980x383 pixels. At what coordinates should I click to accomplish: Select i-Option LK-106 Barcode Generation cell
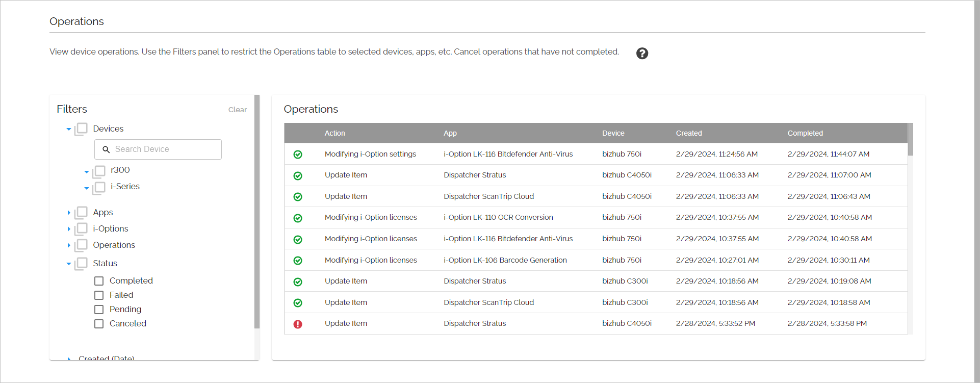coord(505,260)
